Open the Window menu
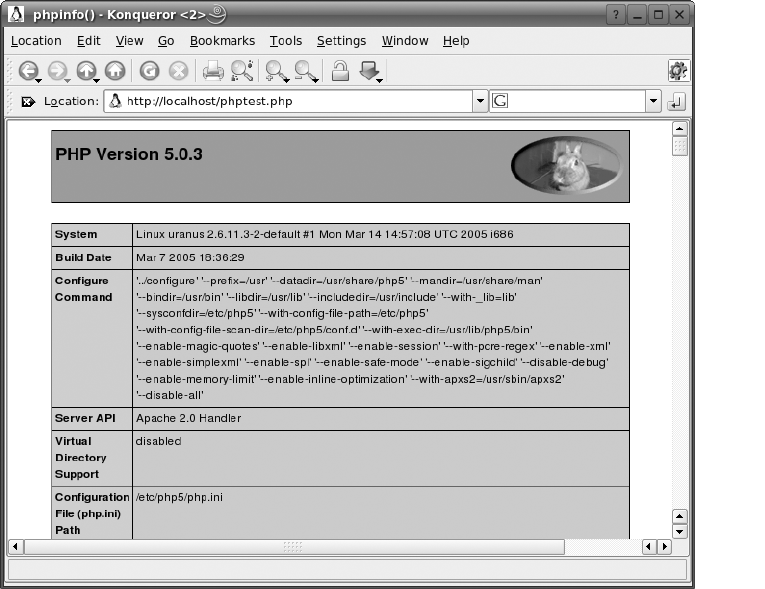Viewport: 765px width, 589px height. tap(405, 41)
